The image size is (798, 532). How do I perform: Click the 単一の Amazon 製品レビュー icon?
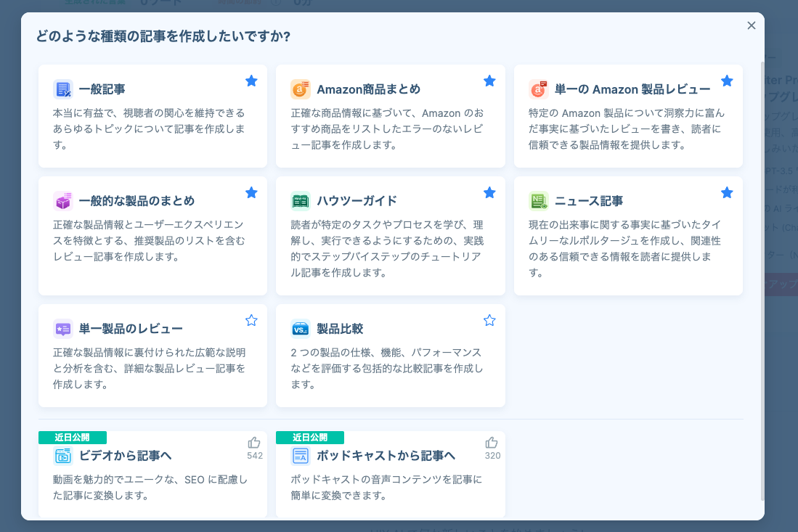coord(538,89)
